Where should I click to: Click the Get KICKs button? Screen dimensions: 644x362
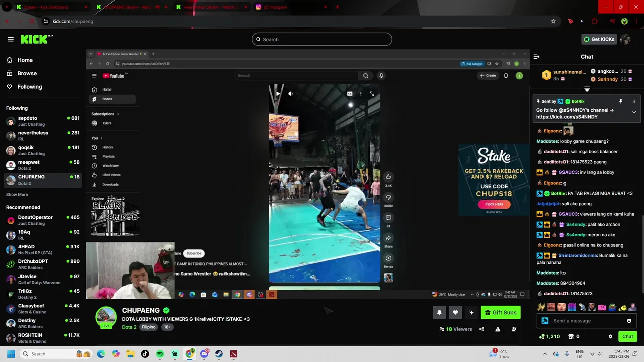click(599, 39)
